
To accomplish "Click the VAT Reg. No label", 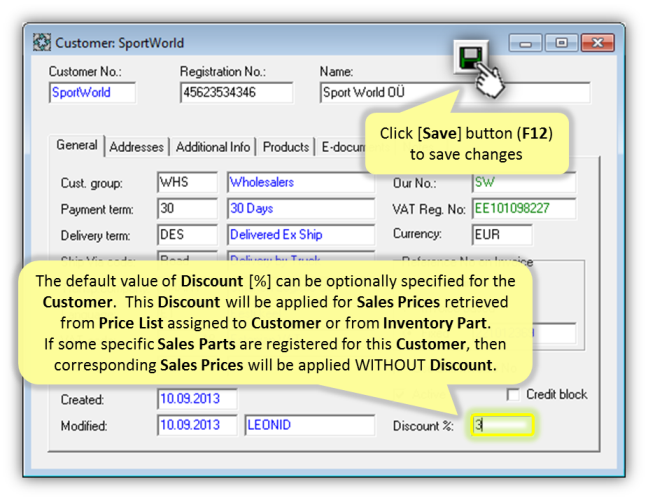I will (429, 210).
